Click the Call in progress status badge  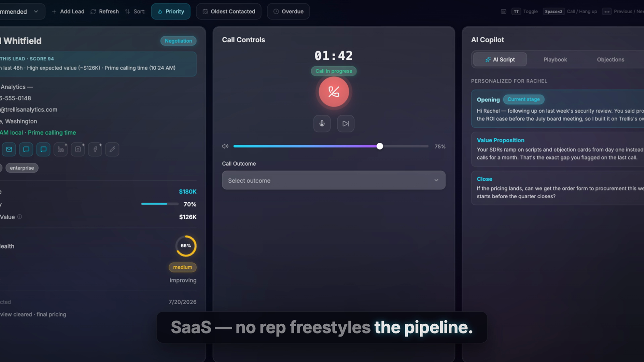coord(334,71)
